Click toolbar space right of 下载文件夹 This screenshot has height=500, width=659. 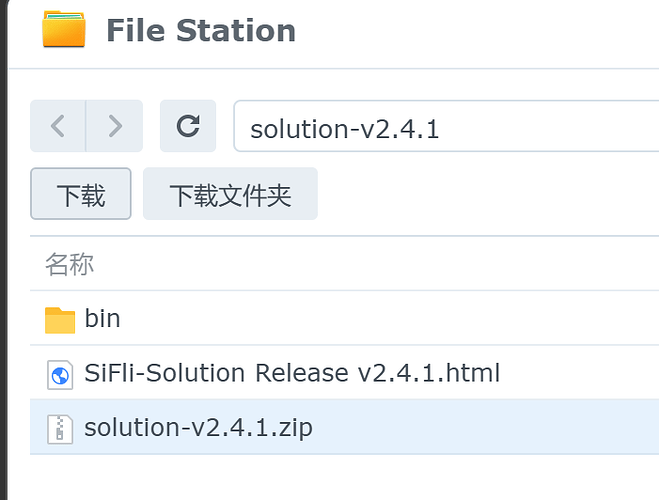(x=480, y=194)
